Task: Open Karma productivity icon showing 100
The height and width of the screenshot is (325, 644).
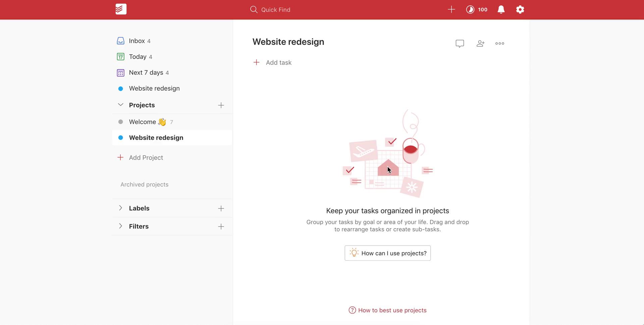Action: click(x=470, y=9)
